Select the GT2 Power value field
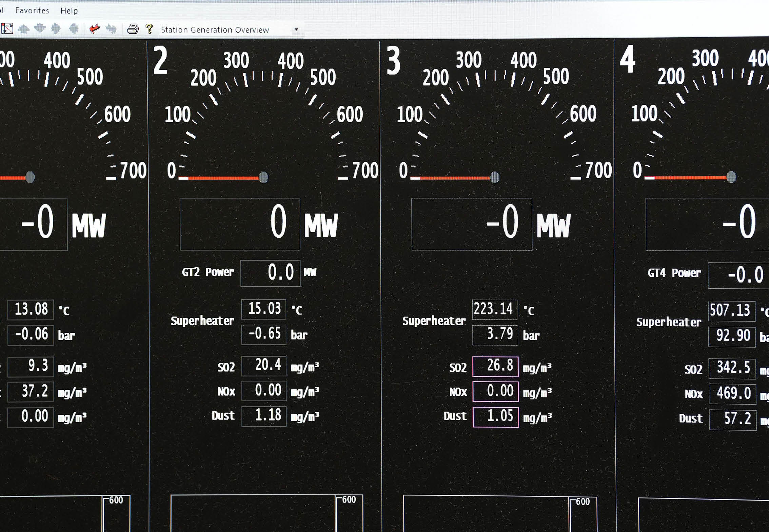 coord(270,273)
